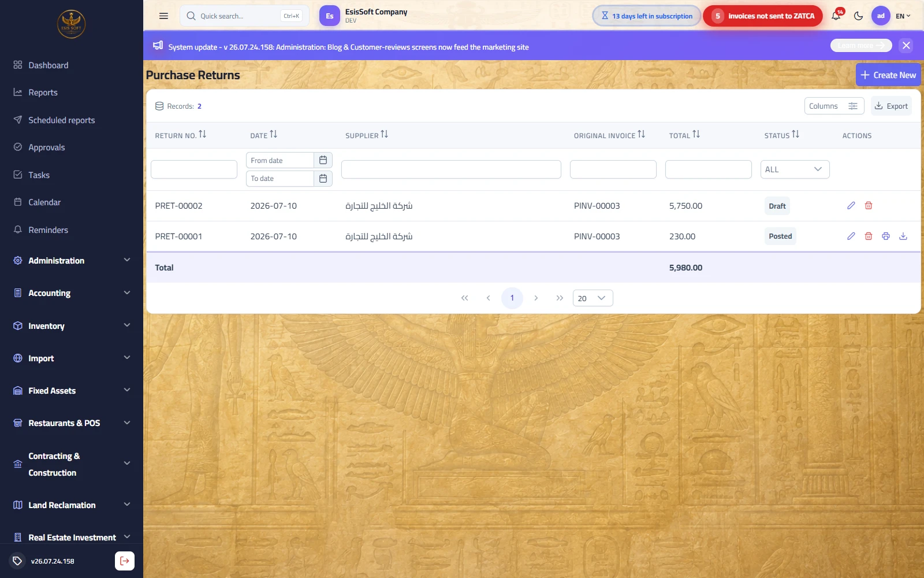This screenshot has width=924, height=578.
Task: Open the page size 20 dropdown
Action: click(593, 298)
